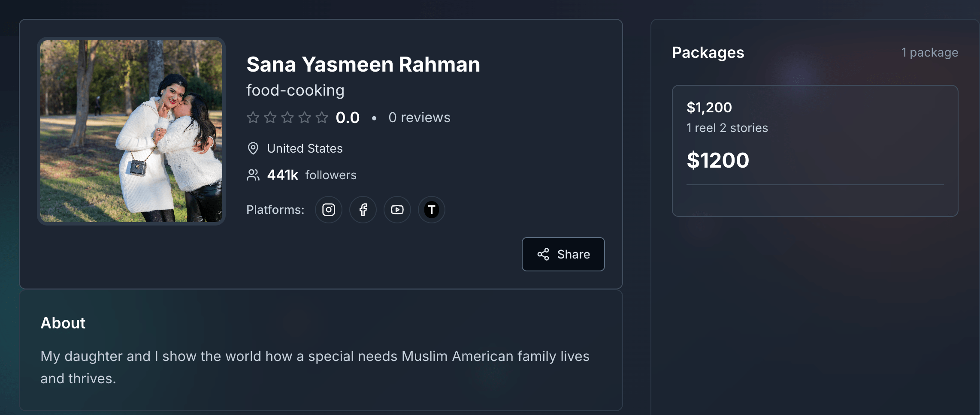
Task: Click the location pin icon
Action: (253, 148)
